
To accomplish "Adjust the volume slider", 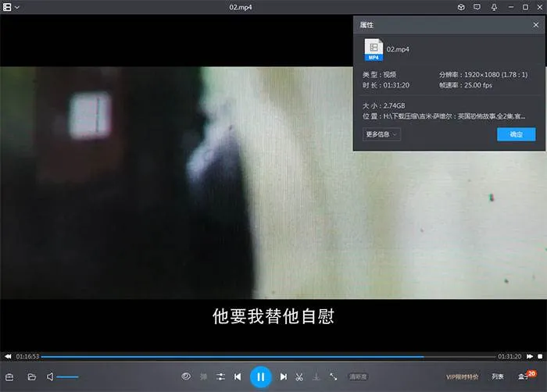I will coord(68,377).
